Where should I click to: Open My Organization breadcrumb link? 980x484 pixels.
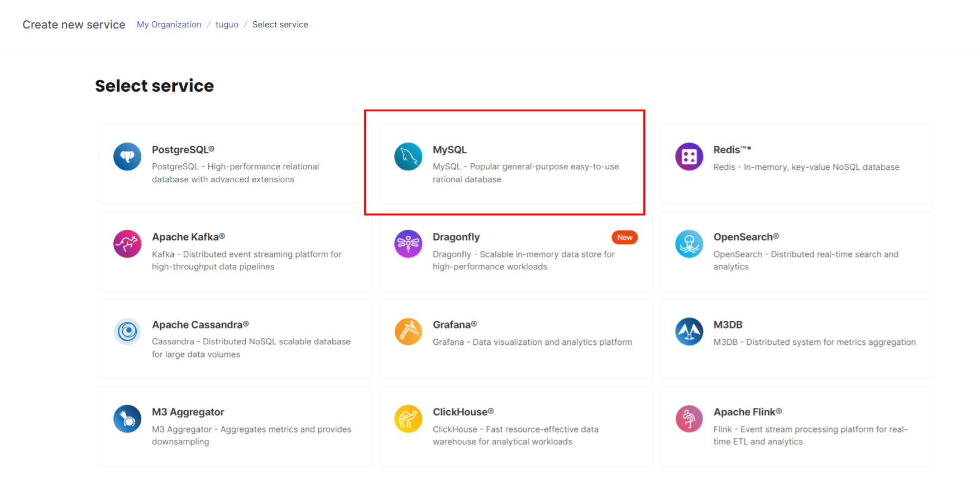point(169,25)
